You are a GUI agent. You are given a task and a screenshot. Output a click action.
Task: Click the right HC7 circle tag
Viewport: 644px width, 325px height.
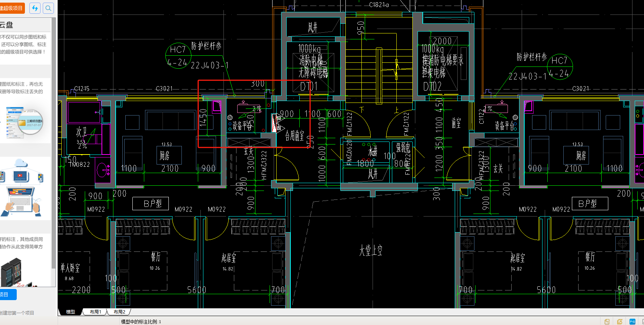pyautogui.click(x=560, y=67)
